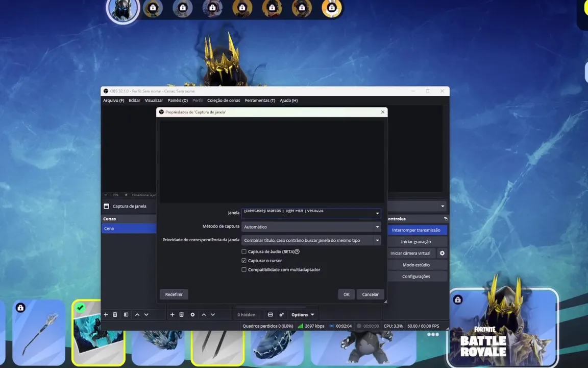Click the 0 hidden label in the mixer
This screenshot has width=588, height=368.
(x=247, y=315)
